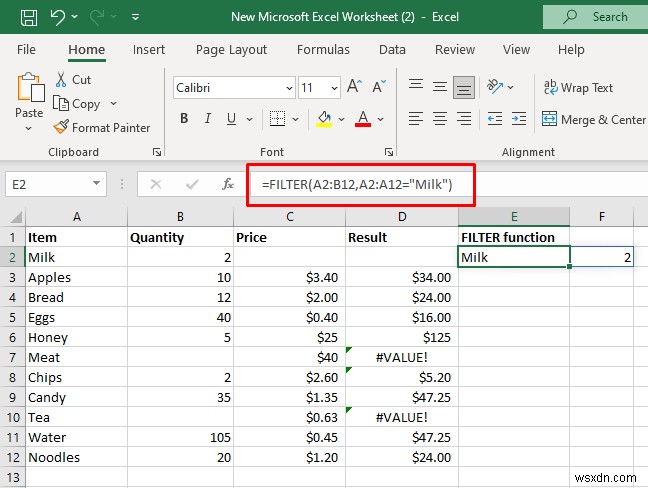The width and height of the screenshot is (648, 488).
Task: Click Increase Indent icon
Action: (519, 119)
